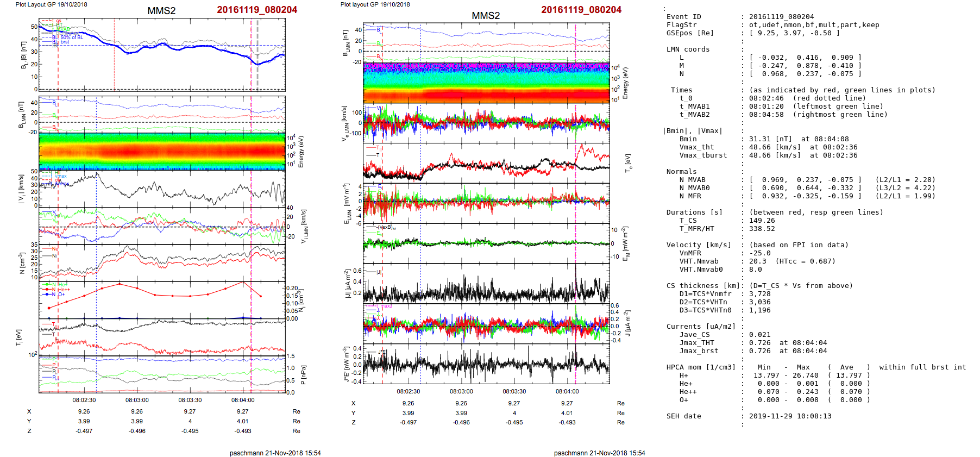The height and width of the screenshot is (457, 980).
Task: Click the left plot's MMS2 title
Action: [x=161, y=11]
